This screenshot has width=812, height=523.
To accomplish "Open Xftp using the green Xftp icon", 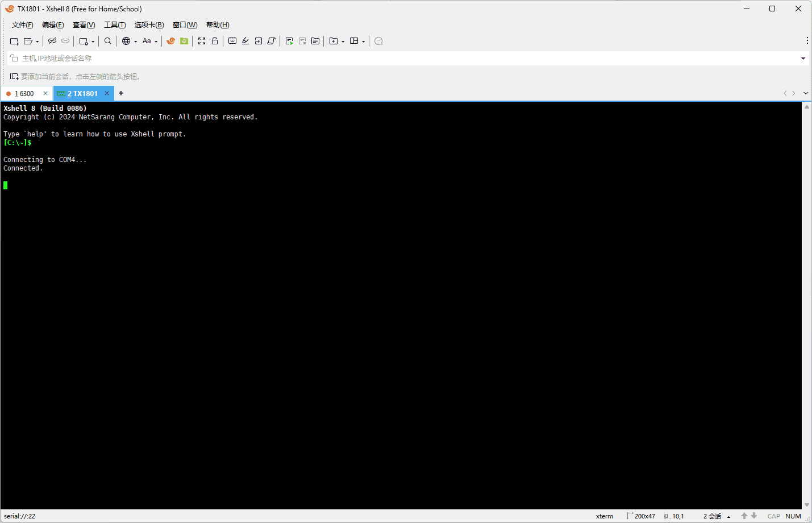I will [x=183, y=41].
